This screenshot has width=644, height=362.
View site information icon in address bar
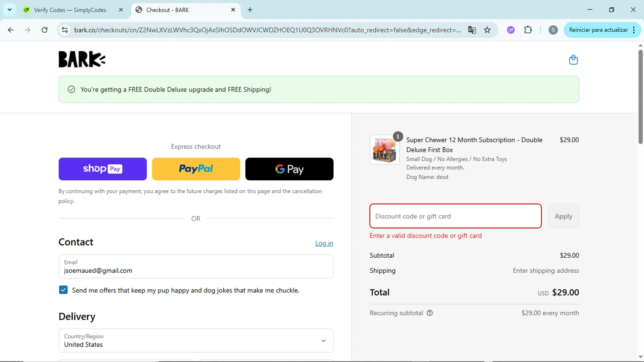point(65,30)
